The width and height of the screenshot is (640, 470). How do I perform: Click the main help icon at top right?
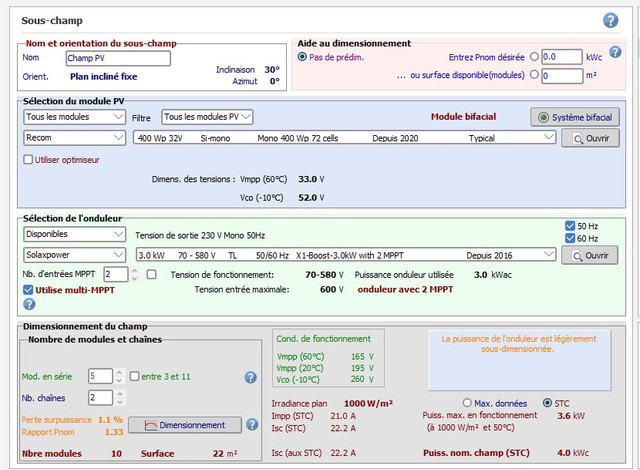pos(610,20)
